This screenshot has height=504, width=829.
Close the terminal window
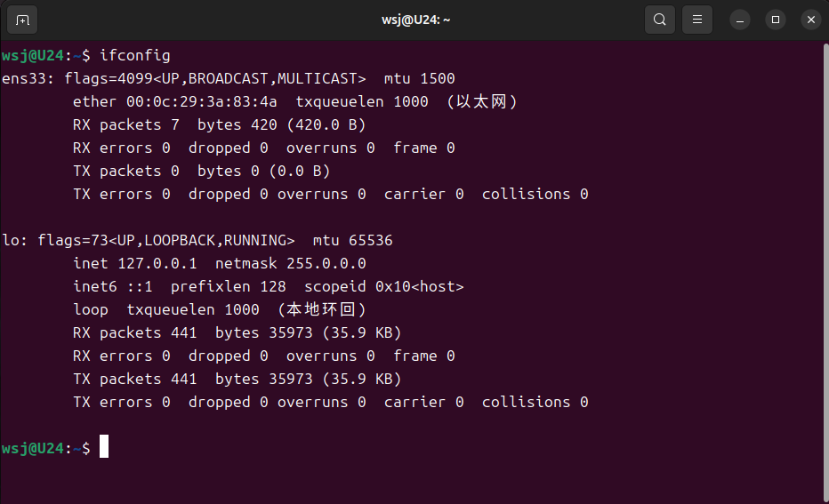[810, 20]
